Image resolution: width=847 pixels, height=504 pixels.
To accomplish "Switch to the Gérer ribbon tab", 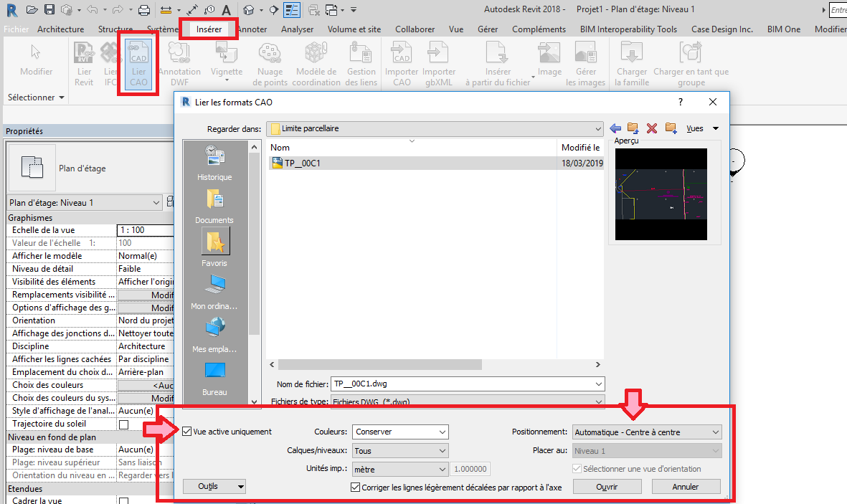I will coord(487,29).
